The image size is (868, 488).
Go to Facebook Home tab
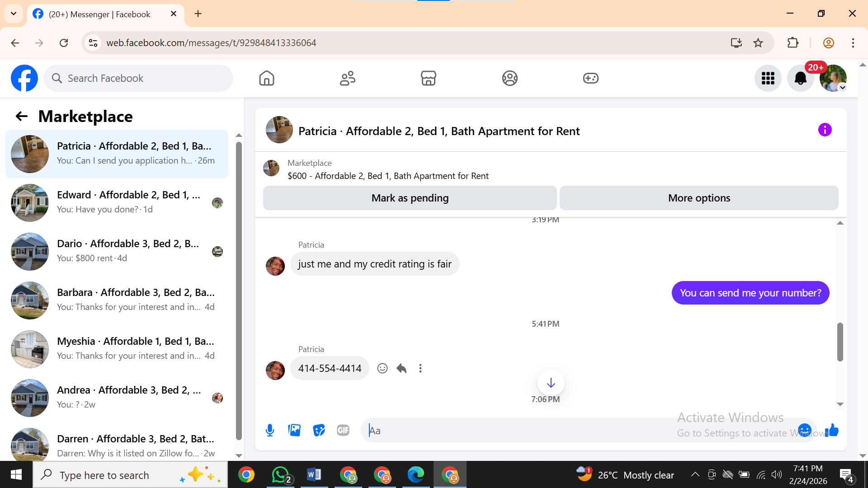point(267,78)
